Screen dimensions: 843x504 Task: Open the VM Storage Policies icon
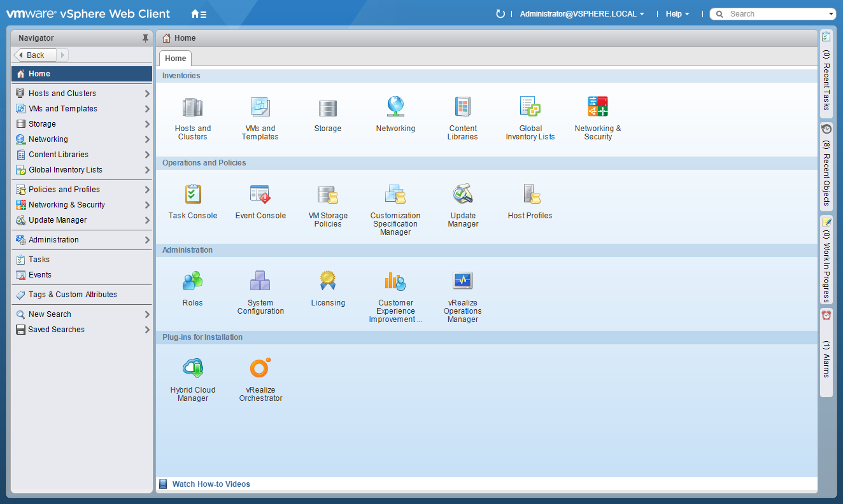327,195
